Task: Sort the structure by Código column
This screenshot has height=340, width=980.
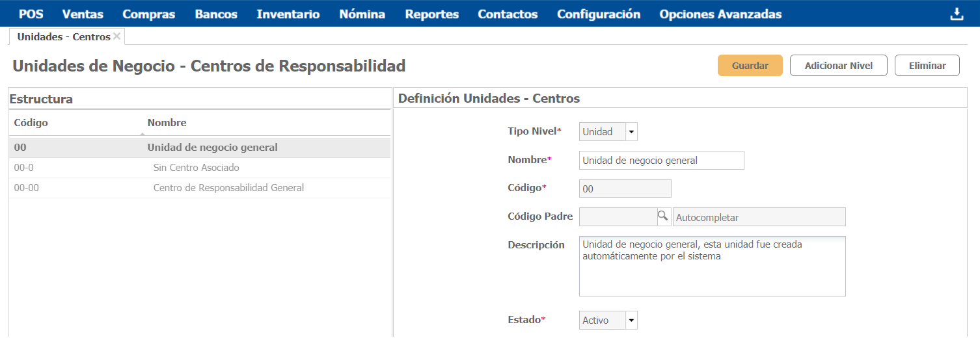Action: point(31,123)
